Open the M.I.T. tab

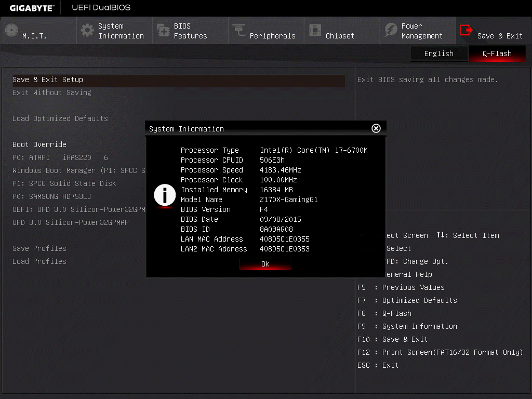[x=38, y=31]
